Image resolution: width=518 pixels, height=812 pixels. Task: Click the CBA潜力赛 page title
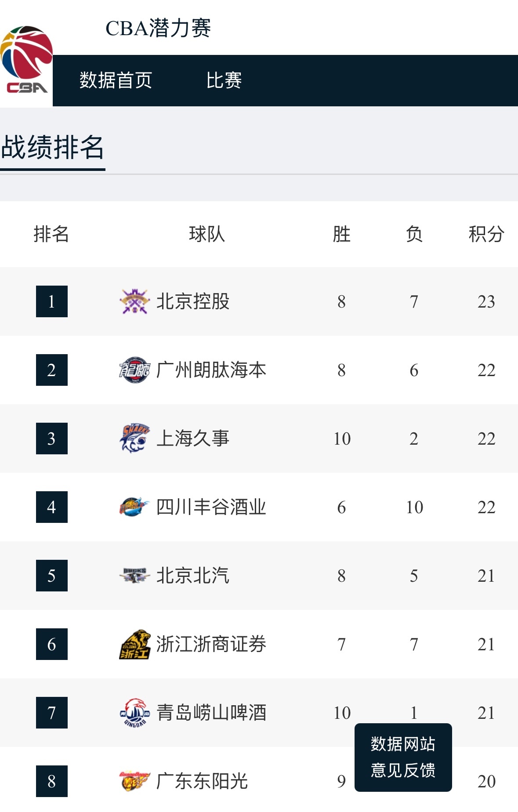[x=158, y=28]
